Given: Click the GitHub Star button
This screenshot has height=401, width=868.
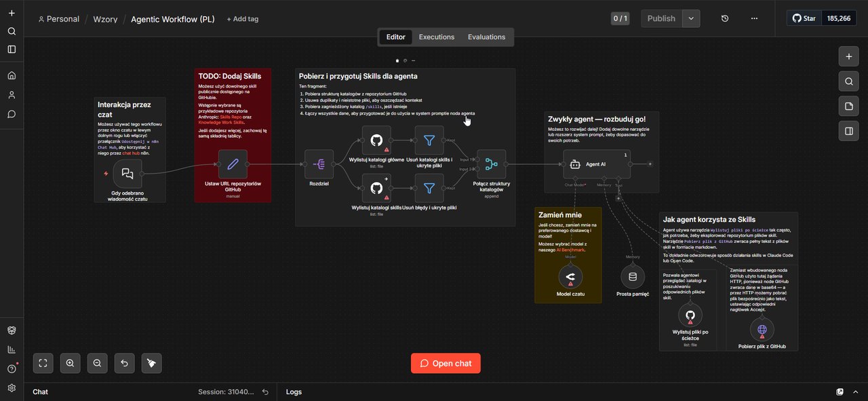Looking at the screenshot, I should point(804,18).
